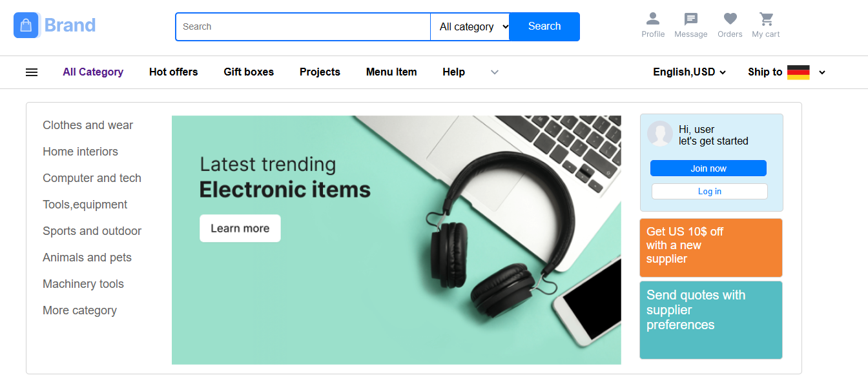868x384 pixels.
Task: Click the German flag icon
Action: [798, 72]
